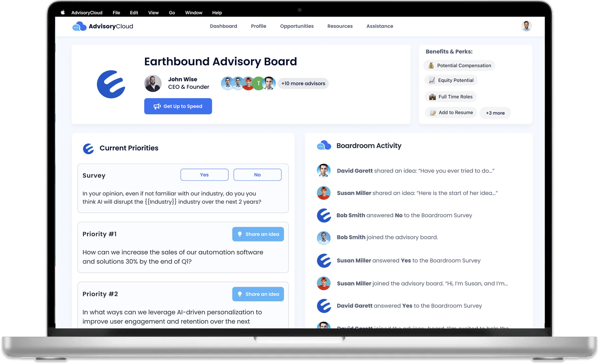Select the Full Time Roles perk
599x364 pixels.
point(450,97)
